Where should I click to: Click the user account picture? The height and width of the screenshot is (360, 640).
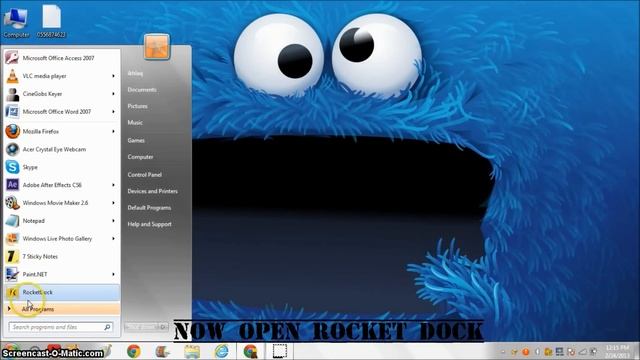(157, 47)
